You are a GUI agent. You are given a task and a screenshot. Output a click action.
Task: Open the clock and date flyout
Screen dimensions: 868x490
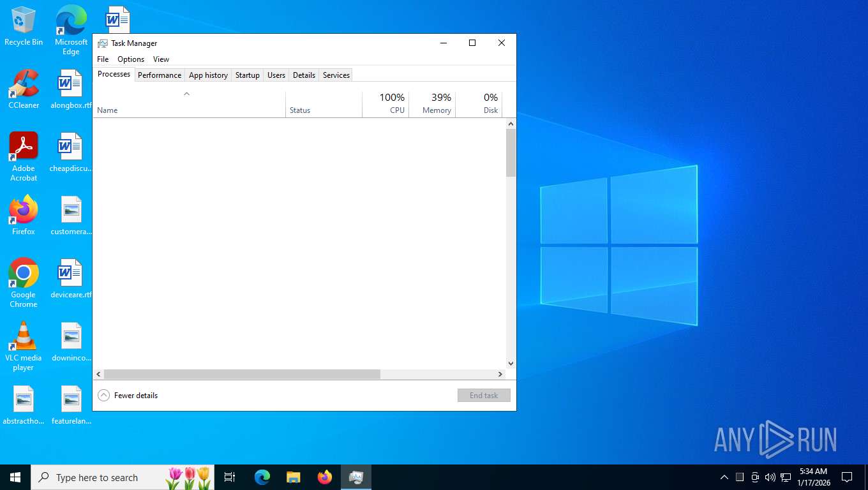[x=813, y=477]
